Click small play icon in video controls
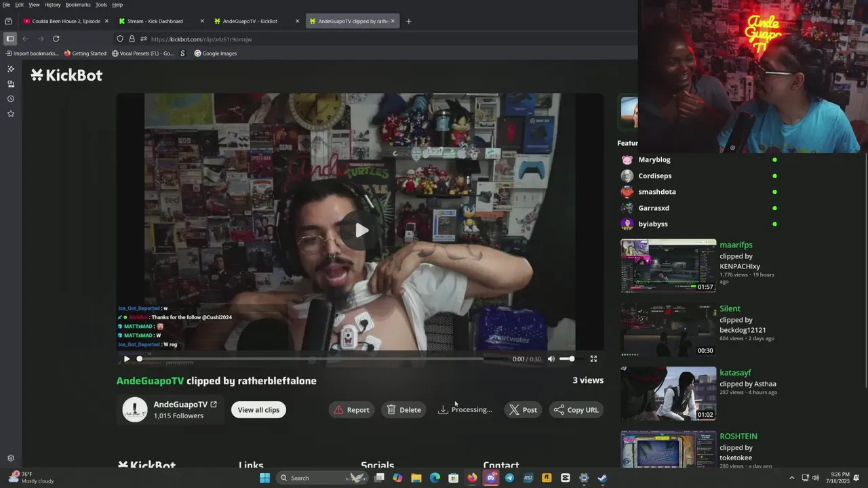Image resolution: width=868 pixels, height=488 pixels. [126, 359]
